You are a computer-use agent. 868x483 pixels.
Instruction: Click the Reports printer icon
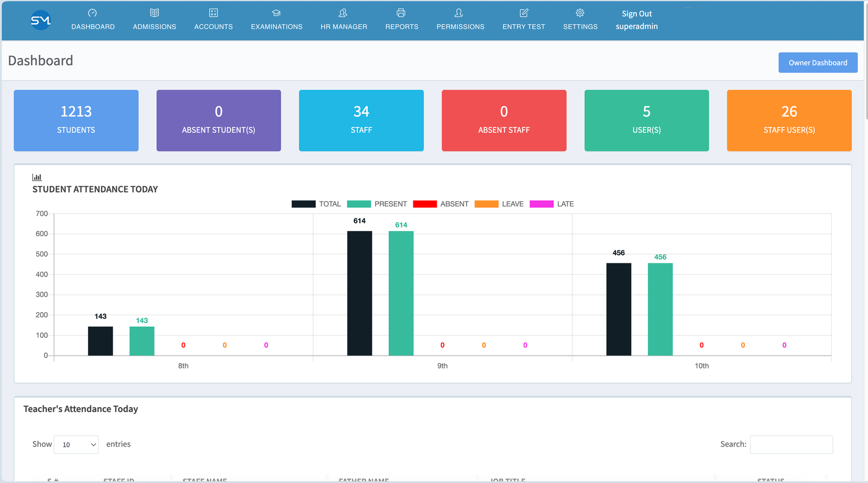(x=401, y=13)
